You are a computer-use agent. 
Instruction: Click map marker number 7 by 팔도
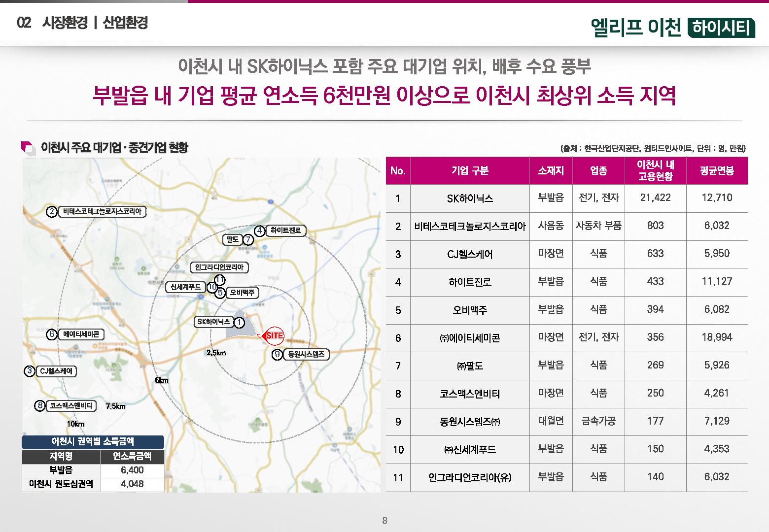click(248, 240)
